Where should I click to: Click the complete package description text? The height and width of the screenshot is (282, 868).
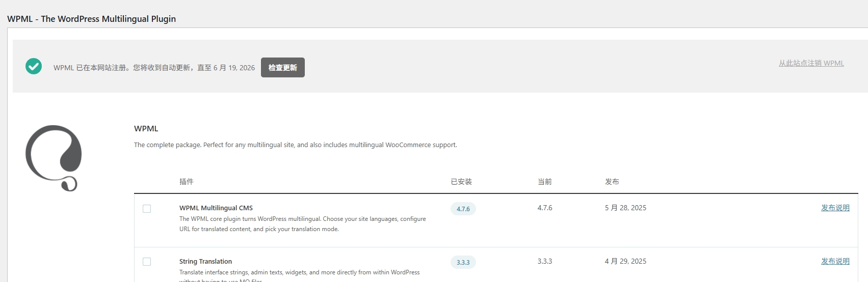296,145
